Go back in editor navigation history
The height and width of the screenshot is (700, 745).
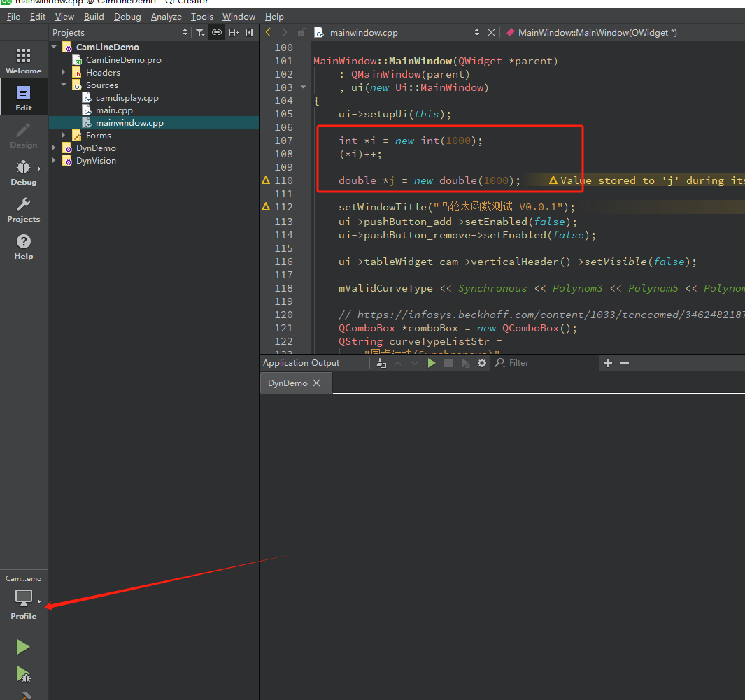[269, 32]
